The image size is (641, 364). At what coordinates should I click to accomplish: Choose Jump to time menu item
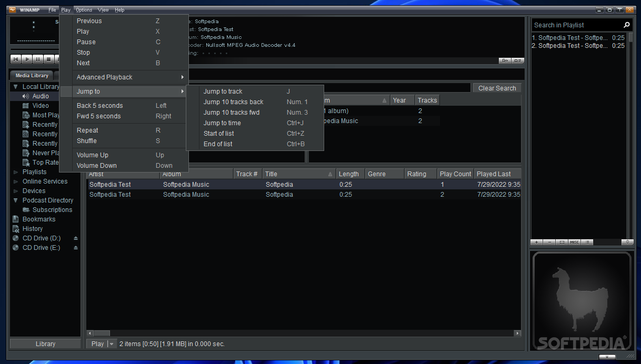pyautogui.click(x=255, y=123)
